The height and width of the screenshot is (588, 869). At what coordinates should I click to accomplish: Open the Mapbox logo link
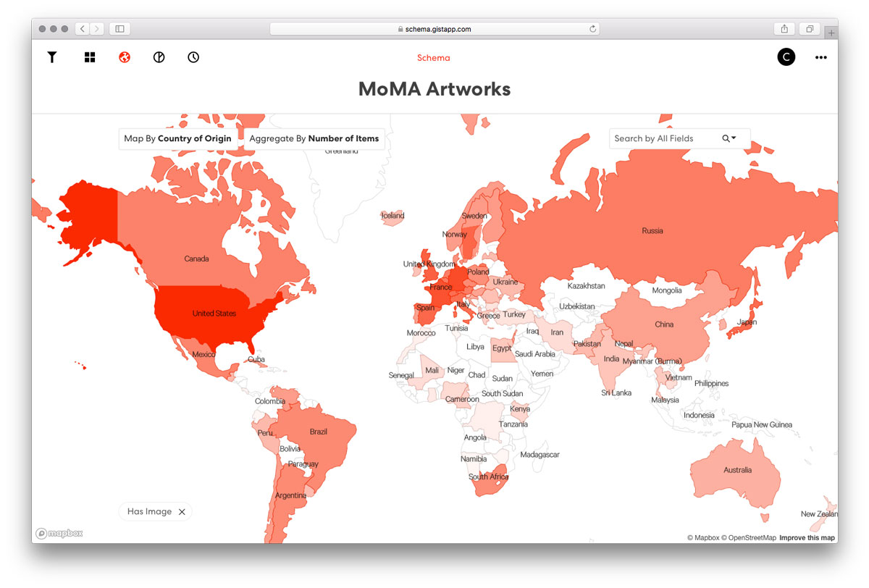[x=59, y=534]
